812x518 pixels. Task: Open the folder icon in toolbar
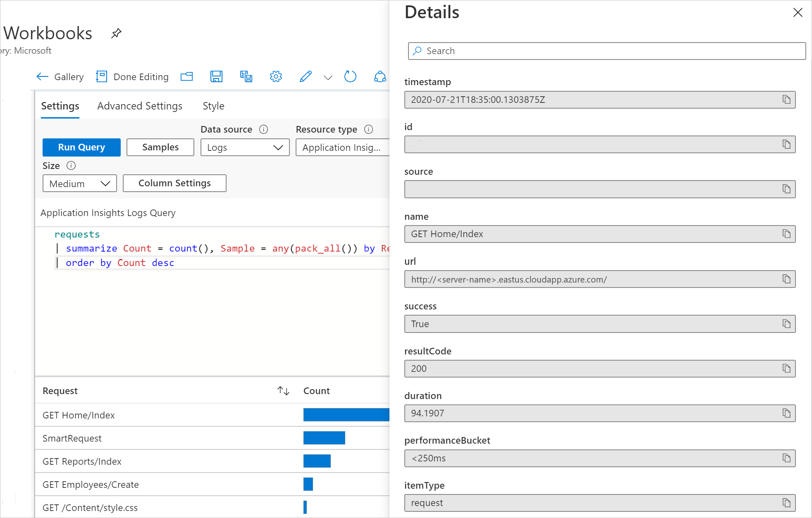(187, 76)
